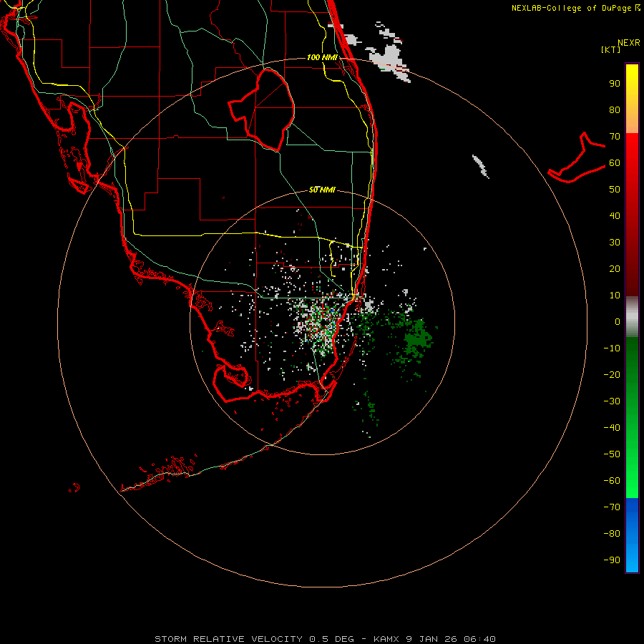Screen dimensions: 644x644
Task: Click the NEXR label above the color scale
Action: [629, 43]
